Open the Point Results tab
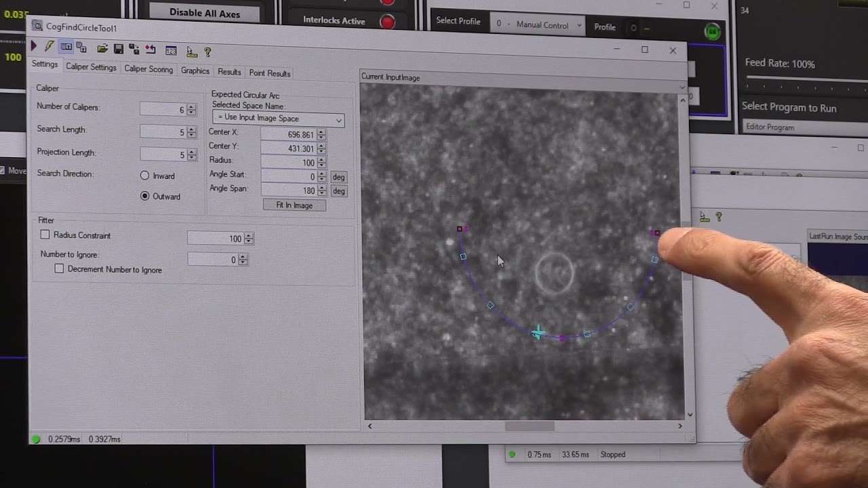 270,73
